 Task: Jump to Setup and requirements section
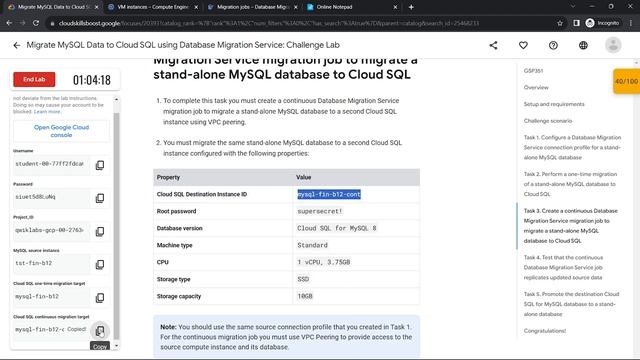click(x=554, y=104)
